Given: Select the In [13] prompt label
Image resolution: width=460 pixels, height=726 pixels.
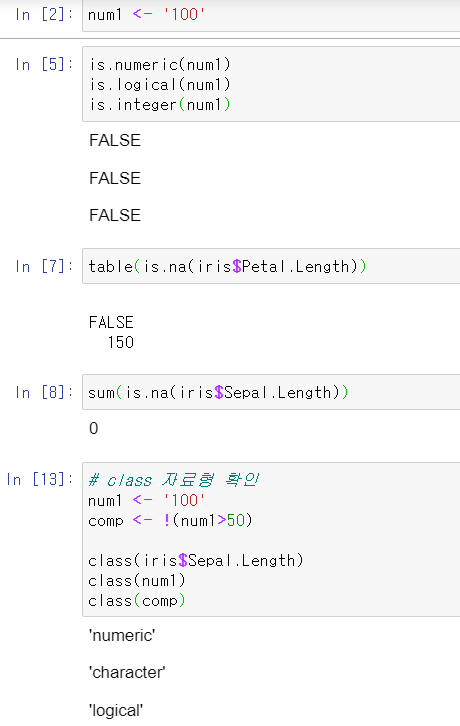Looking at the screenshot, I should pos(39,479).
